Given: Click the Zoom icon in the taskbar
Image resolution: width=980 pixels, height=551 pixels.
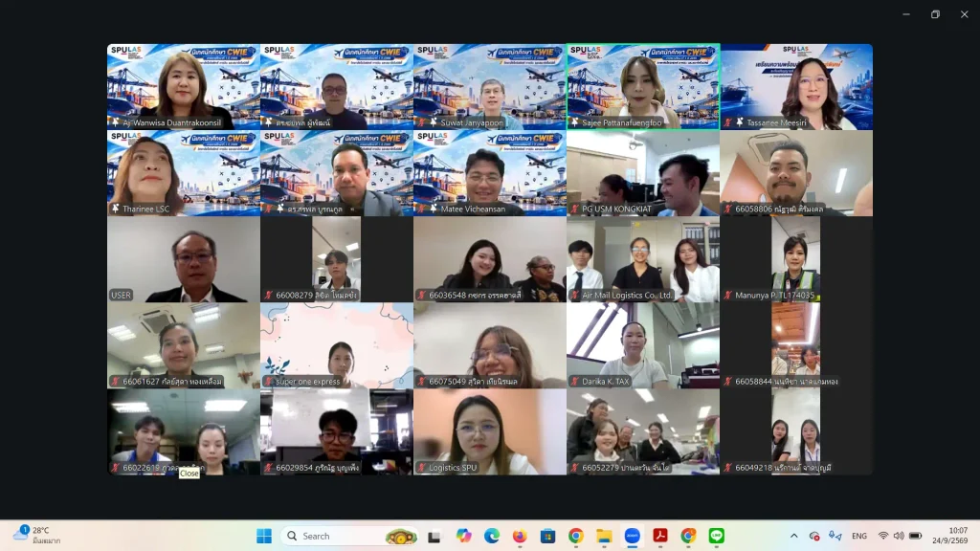Looking at the screenshot, I should [x=632, y=536].
